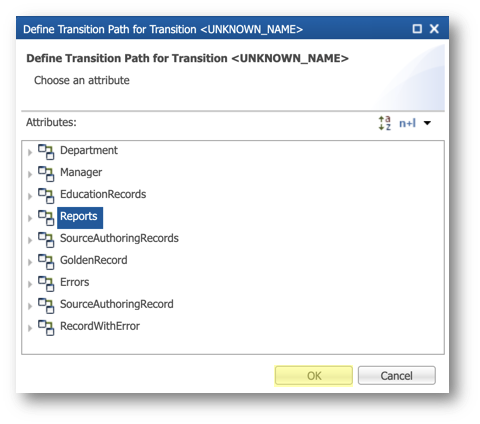Image resolution: width=480 pixels, height=424 pixels.
Task: Click the alphabetical sort icon
Action: 385,123
